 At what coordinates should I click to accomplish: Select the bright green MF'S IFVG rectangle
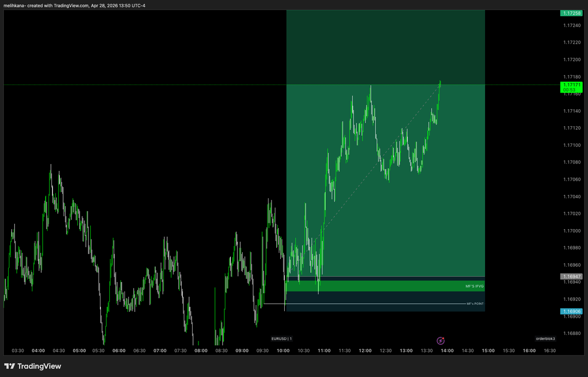pos(386,286)
